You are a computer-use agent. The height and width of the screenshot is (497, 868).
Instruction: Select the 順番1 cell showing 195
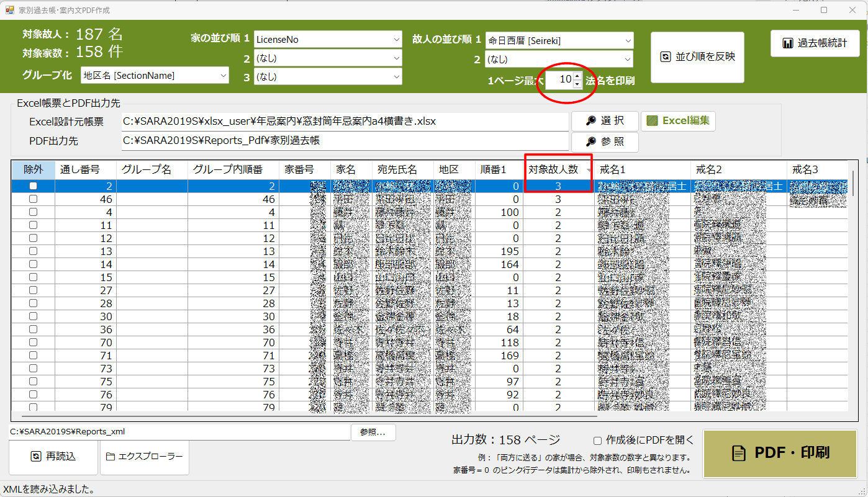pos(499,251)
